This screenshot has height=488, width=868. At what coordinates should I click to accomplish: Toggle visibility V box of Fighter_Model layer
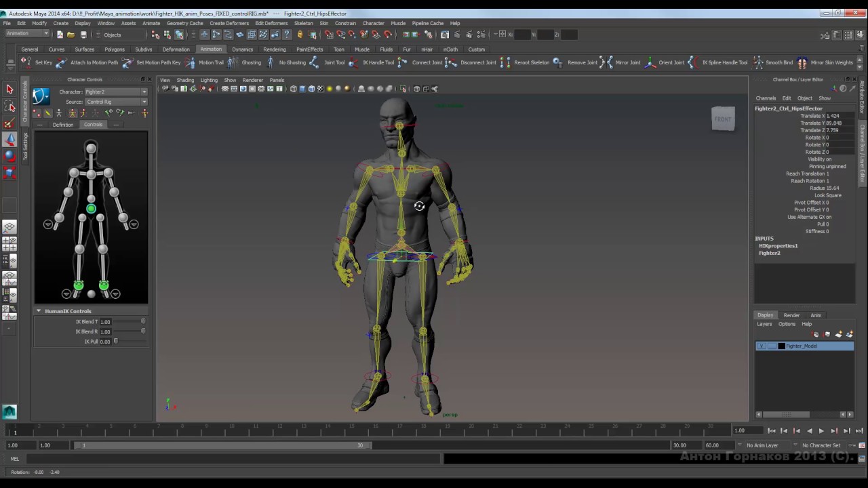click(x=762, y=346)
